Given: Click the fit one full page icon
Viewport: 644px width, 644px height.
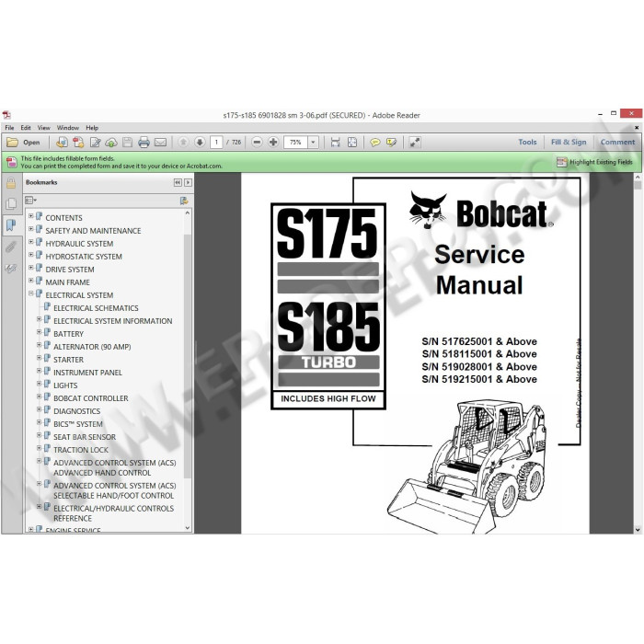Looking at the screenshot, I should tap(352, 142).
